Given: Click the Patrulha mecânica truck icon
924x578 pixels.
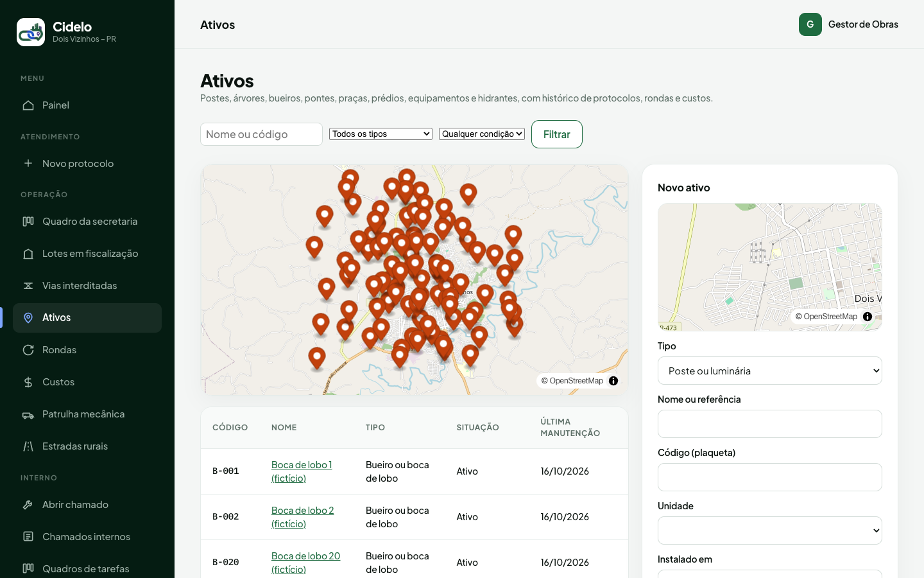Looking at the screenshot, I should tap(28, 414).
